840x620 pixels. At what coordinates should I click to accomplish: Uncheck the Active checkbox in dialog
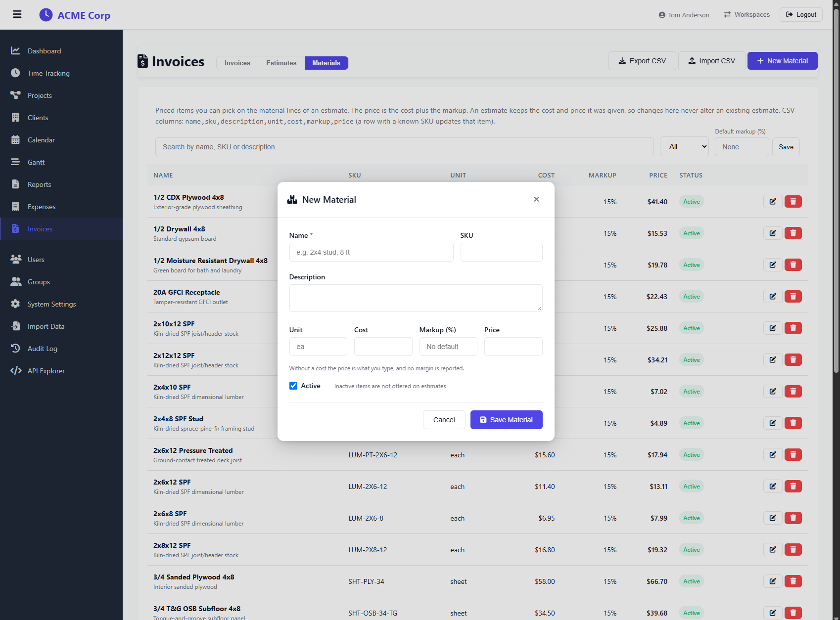[x=293, y=386]
